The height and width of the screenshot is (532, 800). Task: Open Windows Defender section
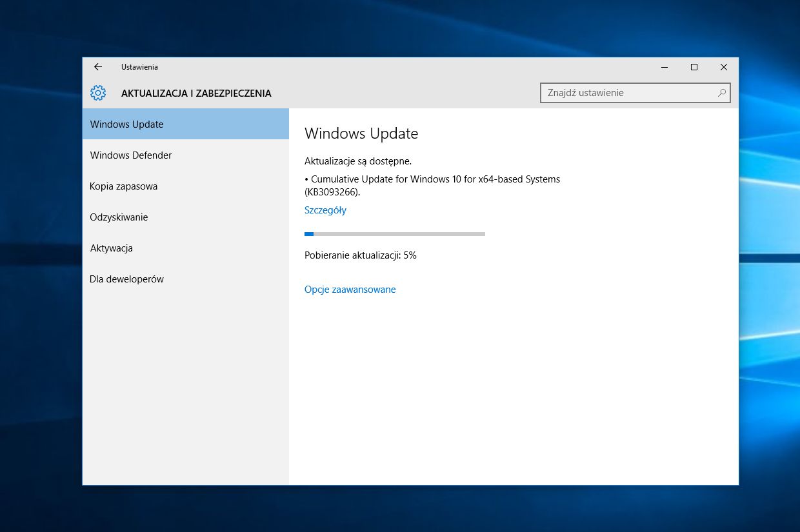point(186,155)
